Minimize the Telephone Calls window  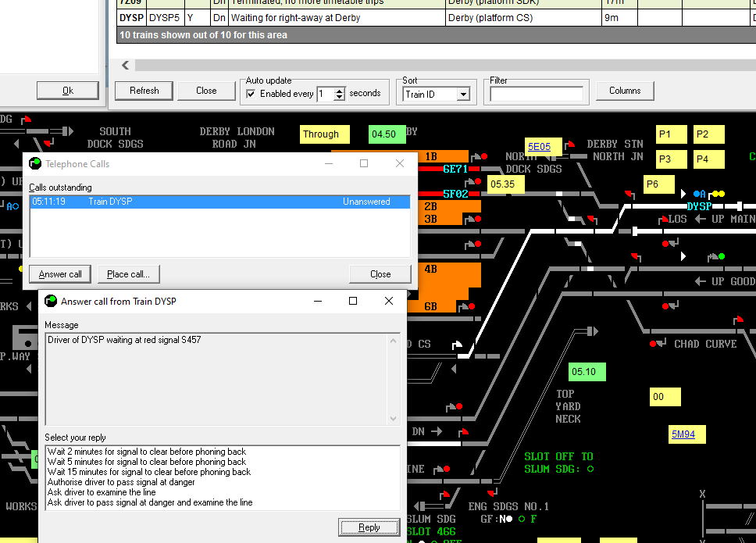click(x=329, y=163)
